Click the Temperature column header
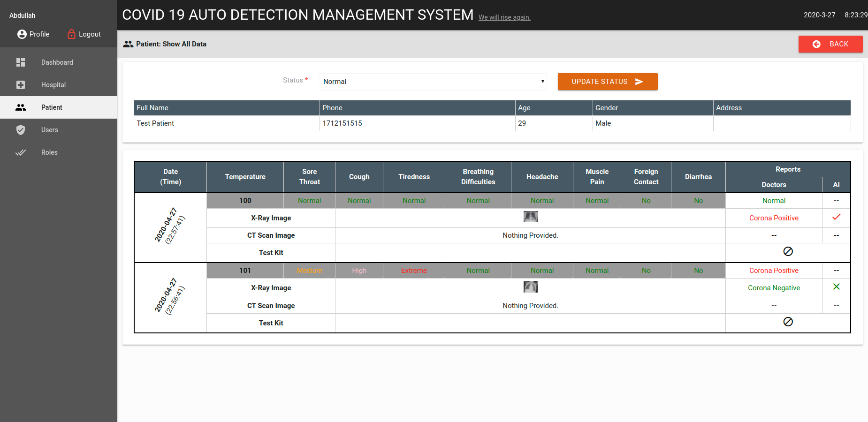The width and height of the screenshot is (868, 422). [245, 177]
